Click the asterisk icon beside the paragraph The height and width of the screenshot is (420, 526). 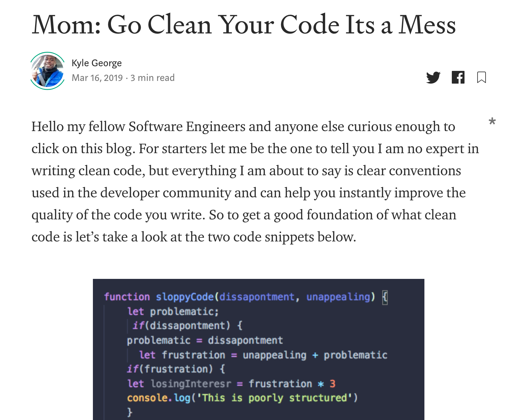point(492,121)
